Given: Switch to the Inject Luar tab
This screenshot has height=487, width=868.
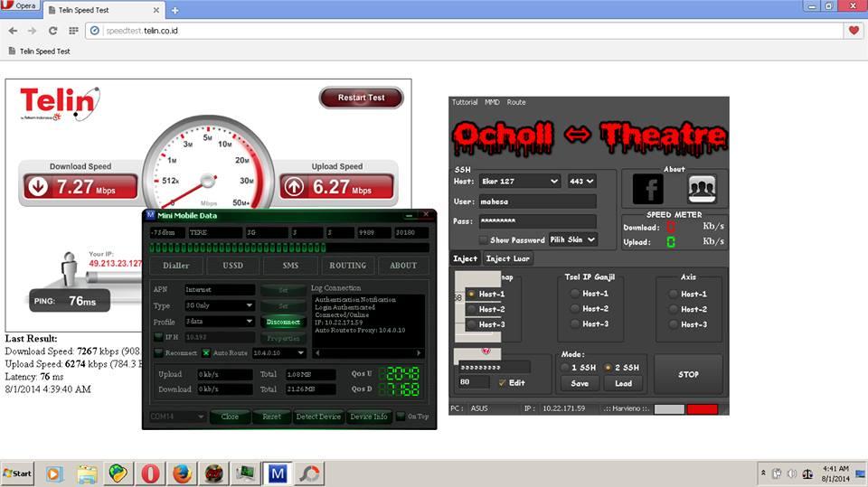Looking at the screenshot, I should click(x=507, y=258).
